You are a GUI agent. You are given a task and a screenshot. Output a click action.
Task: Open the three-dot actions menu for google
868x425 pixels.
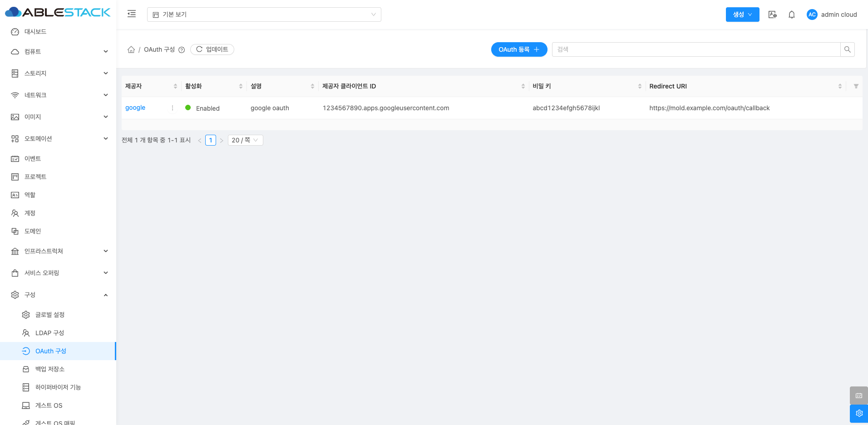tap(173, 108)
